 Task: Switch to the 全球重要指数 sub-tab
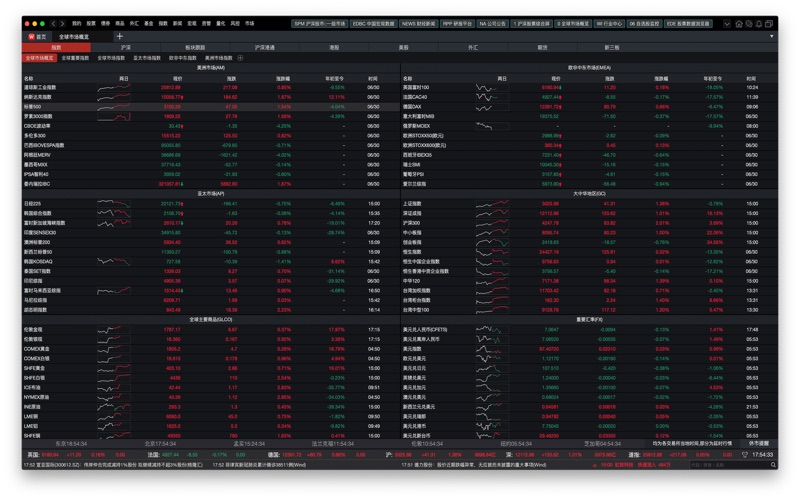pos(76,58)
